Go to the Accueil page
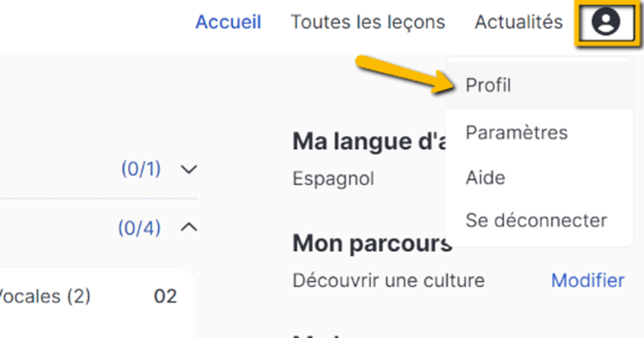The height and width of the screenshot is (338, 644). point(228,22)
